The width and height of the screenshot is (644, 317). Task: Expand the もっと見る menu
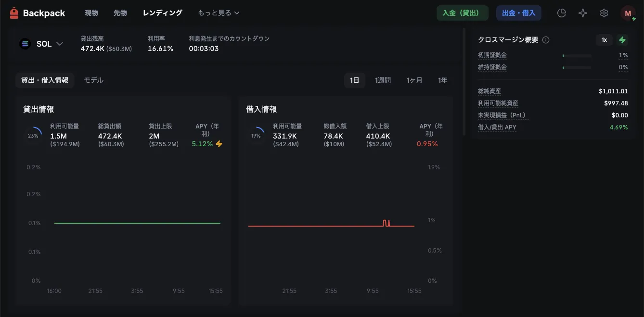219,13
